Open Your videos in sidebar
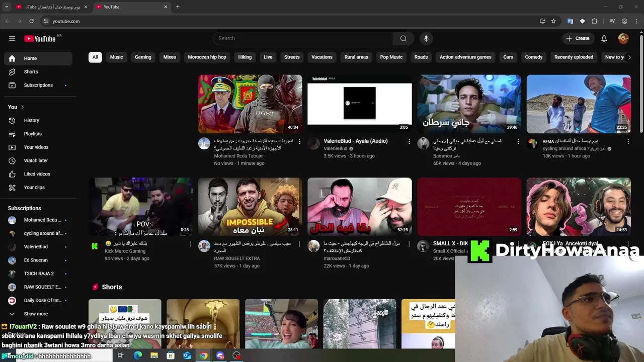Image resolution: width=644 pixels, height=362 pixels. coord(38,147)
